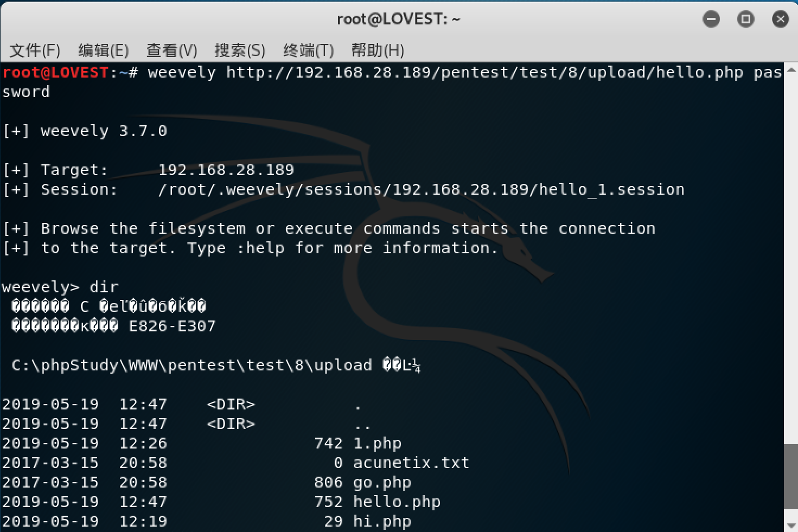Click the file size 742
798x532 pixels.
(329, 444)
